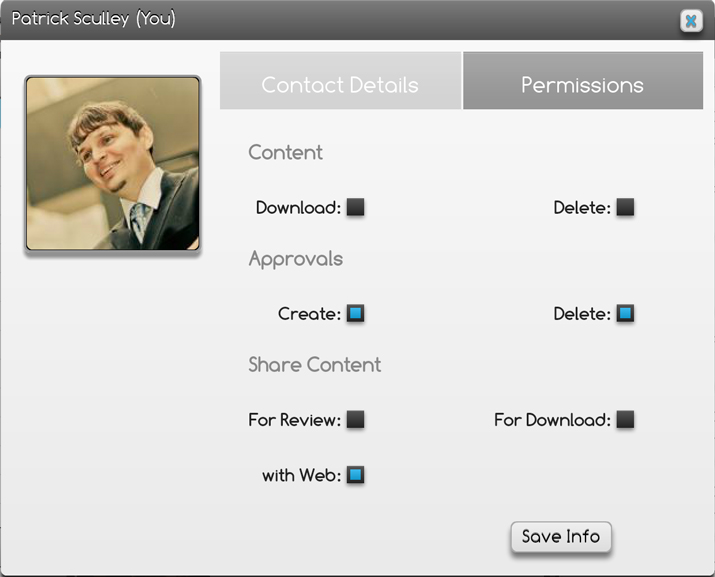The height and width of the screenshot is (577, 715).
Task: Click the Share Content section heading
Action: click(x=315, y=365)
